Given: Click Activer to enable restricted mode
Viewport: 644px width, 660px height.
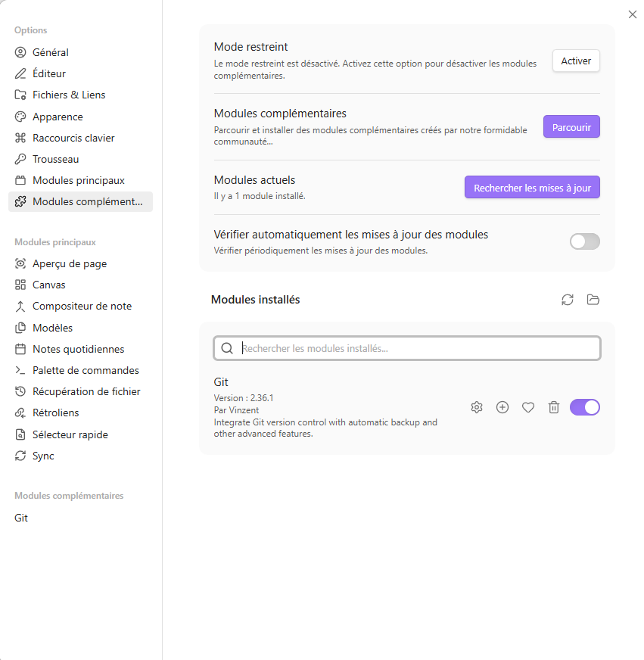Looking at the screenshot, I should [x=576, y=61].
